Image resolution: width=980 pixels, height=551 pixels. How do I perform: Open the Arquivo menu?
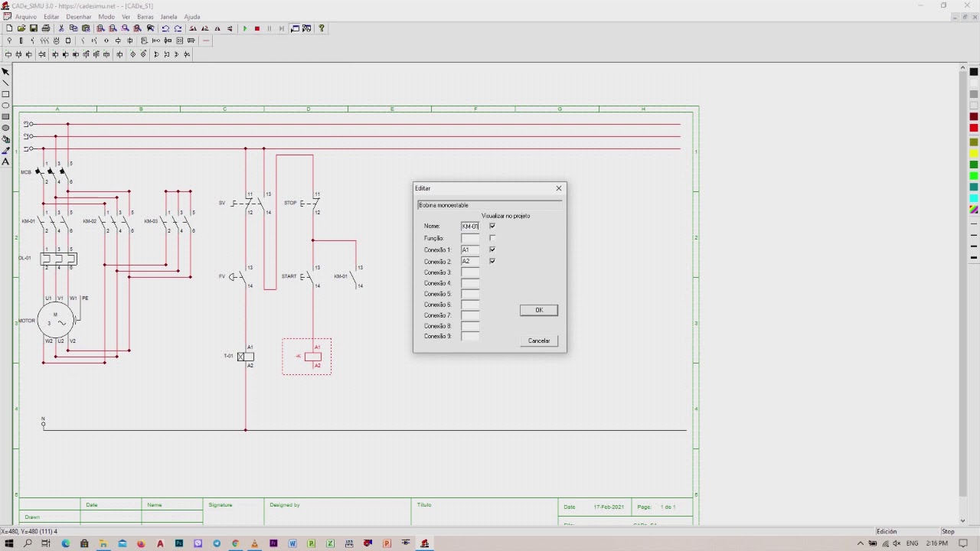[25, 17]
